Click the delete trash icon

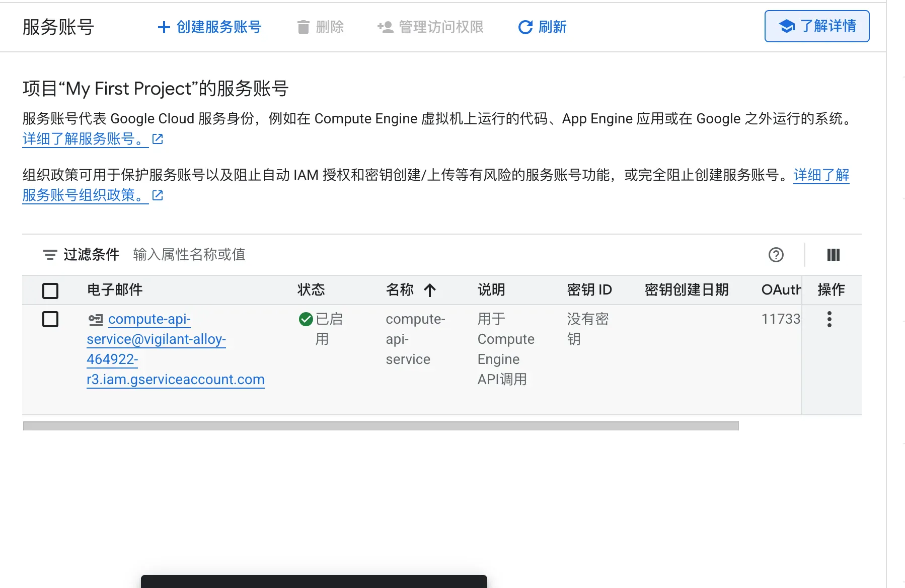(303, 27)
